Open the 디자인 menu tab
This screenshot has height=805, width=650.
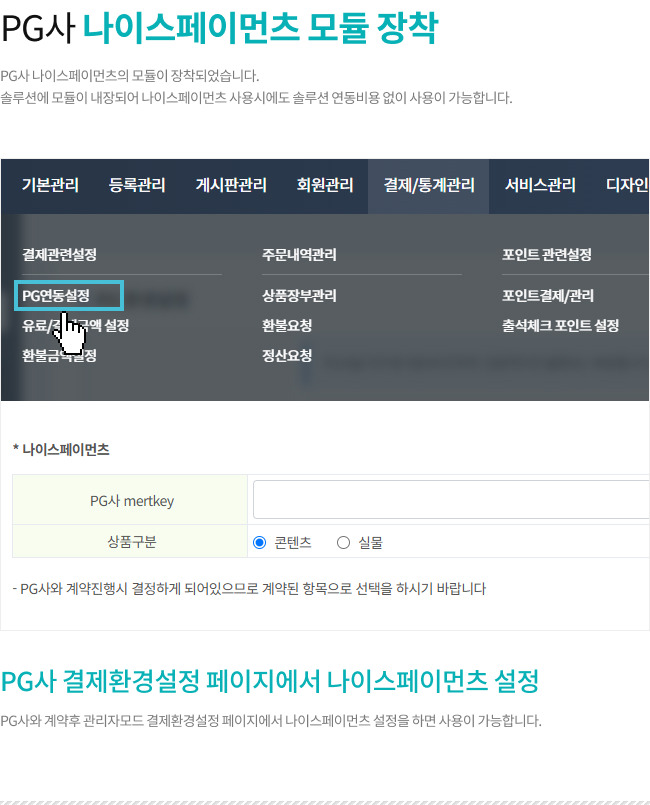point(627,185)
